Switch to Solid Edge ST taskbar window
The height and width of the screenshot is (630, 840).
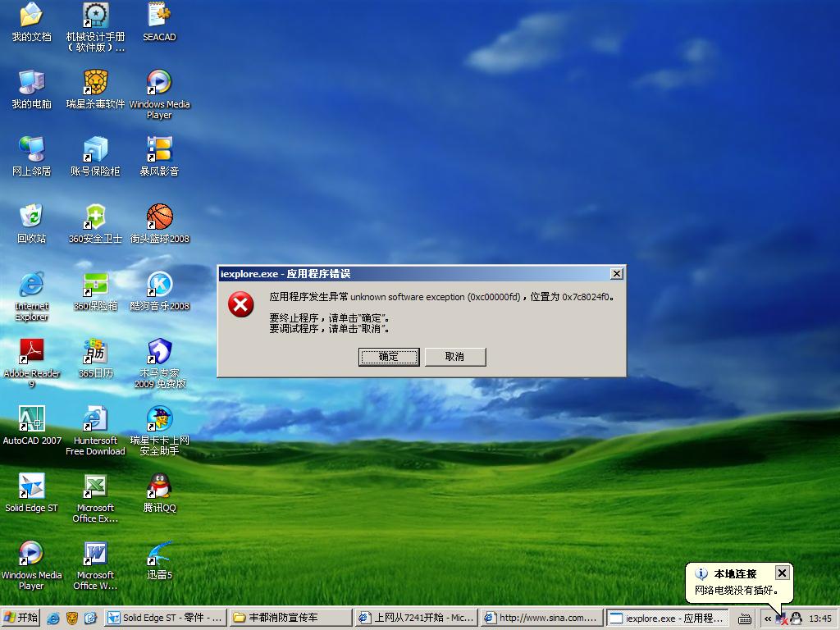(166, 619)
